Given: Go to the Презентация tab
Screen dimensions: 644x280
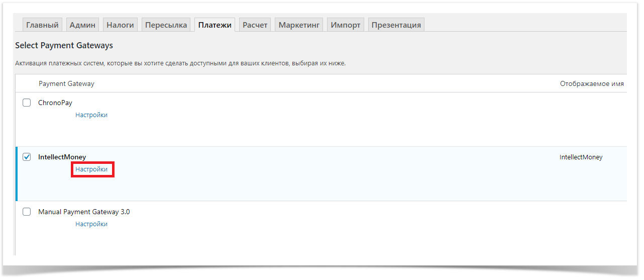Looking at the screenshot, I should coord(396,25).
